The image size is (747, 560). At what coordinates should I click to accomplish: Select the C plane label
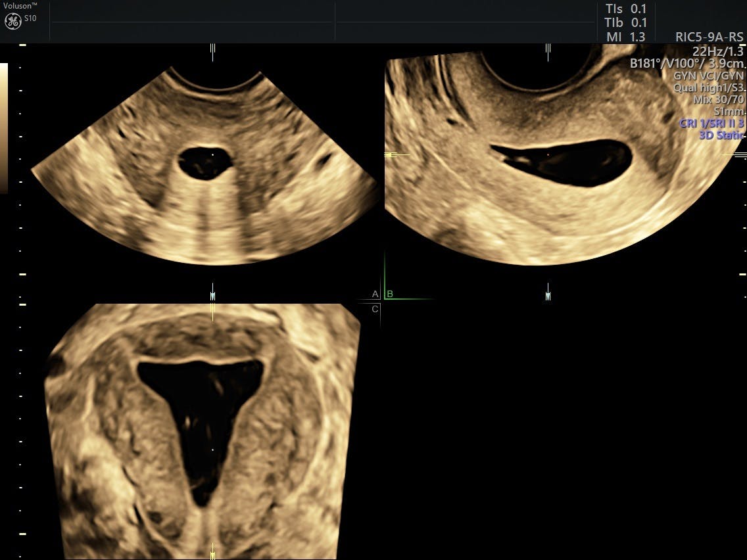tap(375, 309)
